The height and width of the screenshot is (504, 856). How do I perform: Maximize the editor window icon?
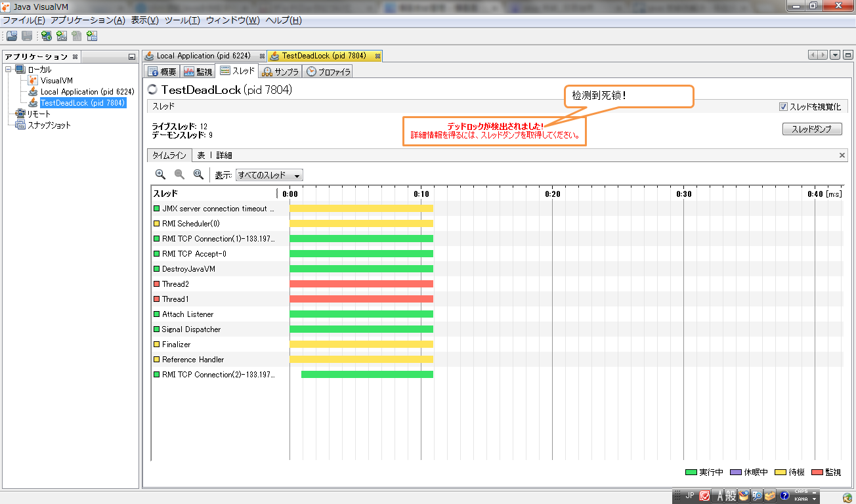coord(847,55)
